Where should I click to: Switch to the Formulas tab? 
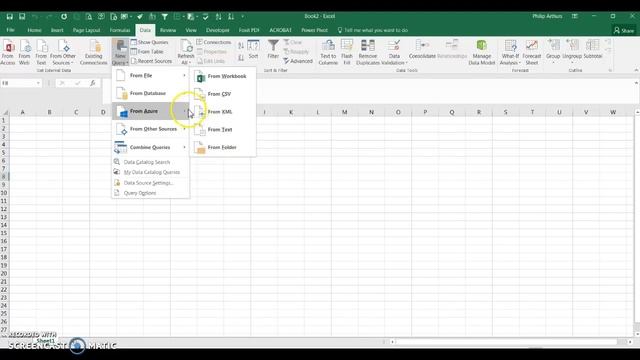pos(120,30)
